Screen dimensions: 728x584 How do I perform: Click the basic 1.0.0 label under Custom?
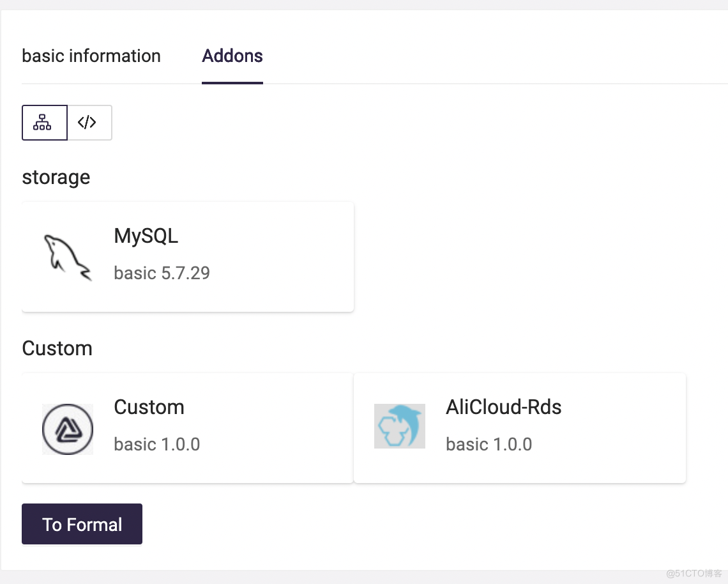(156, 444)
